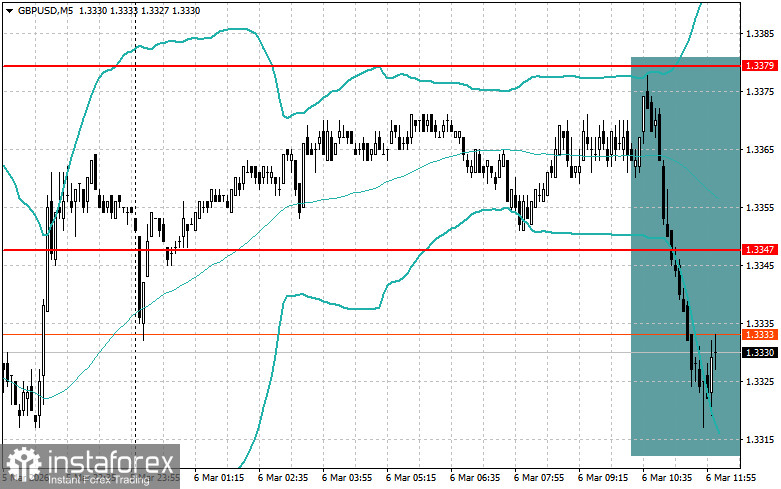Click the 6 Mar 10:35 time label
The width and height of the screenshot is (781, 489).
pyautogui.click(x=667, y=478)
